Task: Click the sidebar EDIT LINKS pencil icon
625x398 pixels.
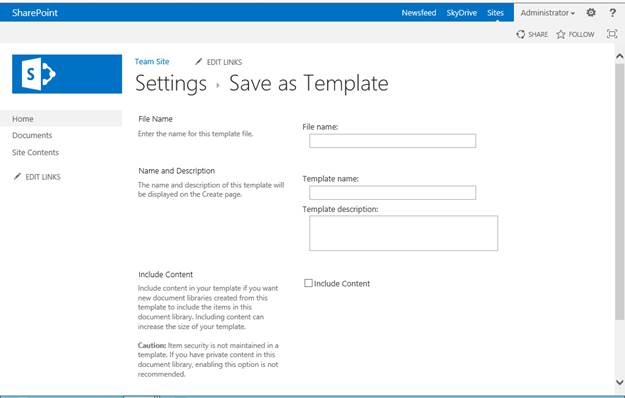Action: [x=17, y=176]
